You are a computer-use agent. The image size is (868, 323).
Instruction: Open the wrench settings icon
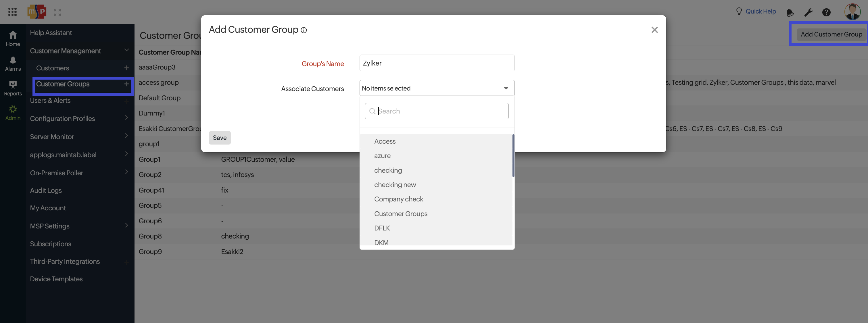point(808,12)
